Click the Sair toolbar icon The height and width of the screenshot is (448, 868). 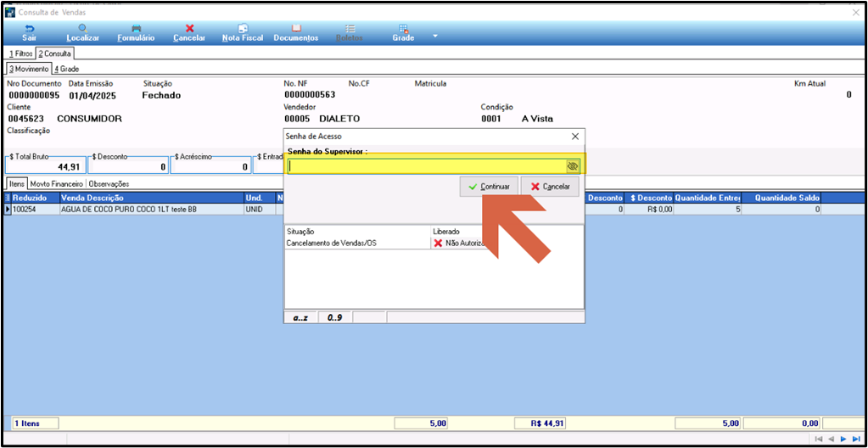click(30, 33)
